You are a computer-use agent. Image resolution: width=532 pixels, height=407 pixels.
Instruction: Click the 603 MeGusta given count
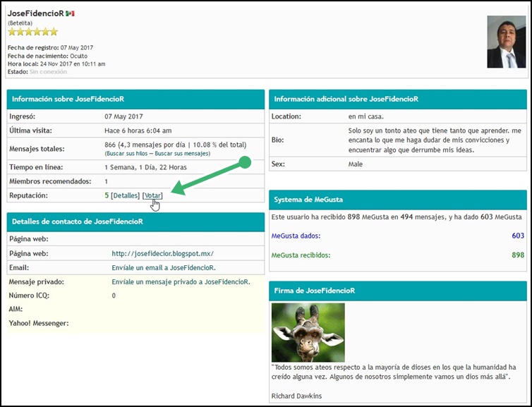pyautogui.click(x=517, y=236)
